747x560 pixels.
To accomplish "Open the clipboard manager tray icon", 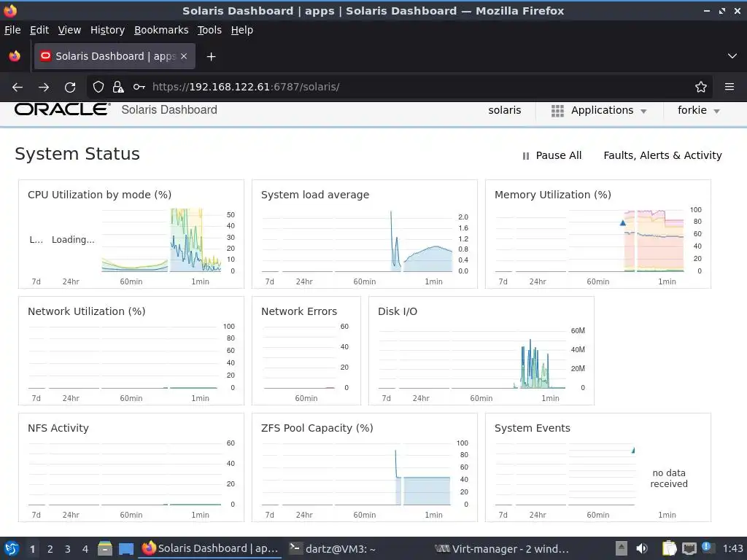I will 670,548.
